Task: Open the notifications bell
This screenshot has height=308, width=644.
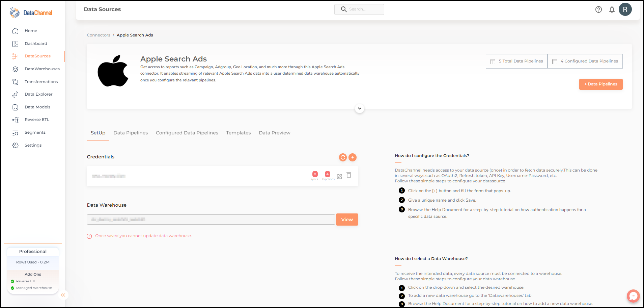Action: click(612, 9)
